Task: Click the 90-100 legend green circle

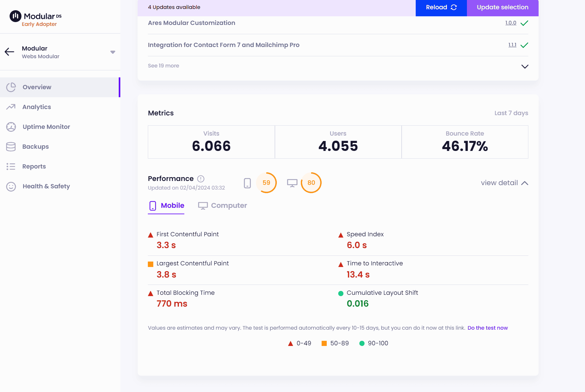Action: [x=362, y=343]
